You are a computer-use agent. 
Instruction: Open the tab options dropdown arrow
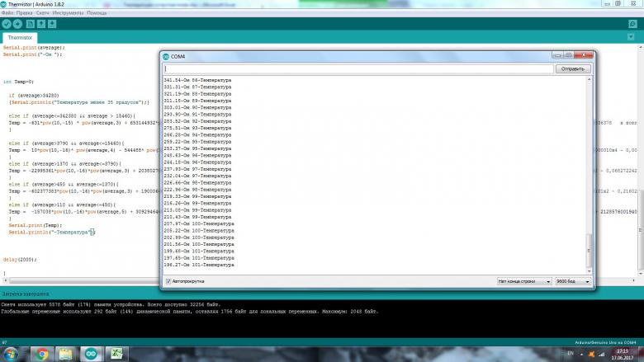click(631, 37)
